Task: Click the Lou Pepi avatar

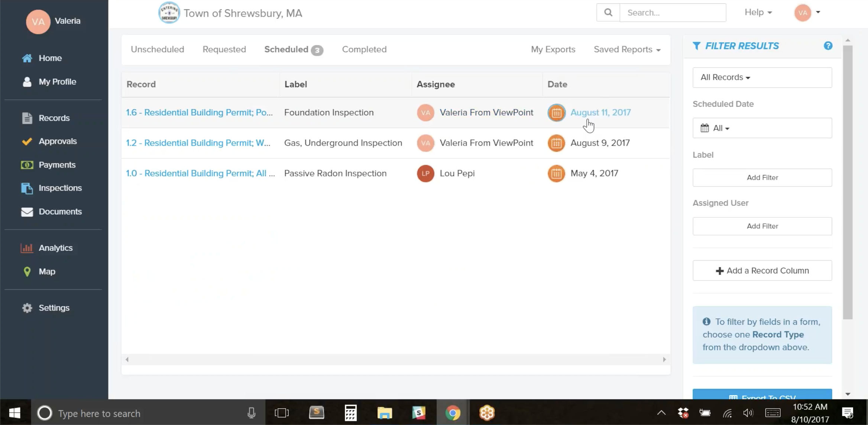Action: coord(425,173)
